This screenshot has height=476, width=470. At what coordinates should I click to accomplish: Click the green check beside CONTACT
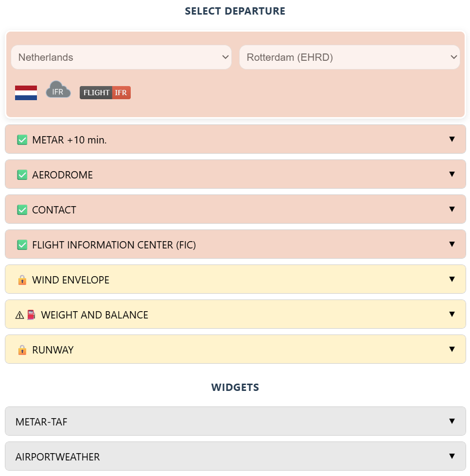click(22, 210)
